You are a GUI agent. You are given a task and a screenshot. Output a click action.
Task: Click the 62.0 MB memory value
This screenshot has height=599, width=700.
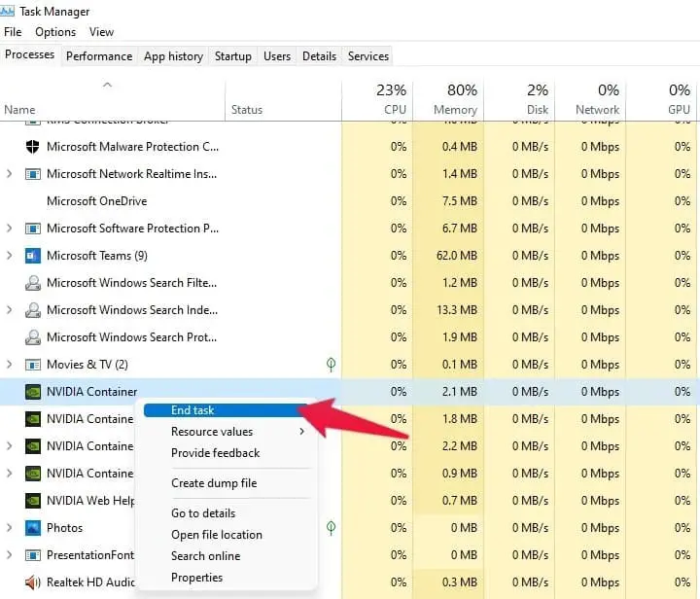(457, 256)
